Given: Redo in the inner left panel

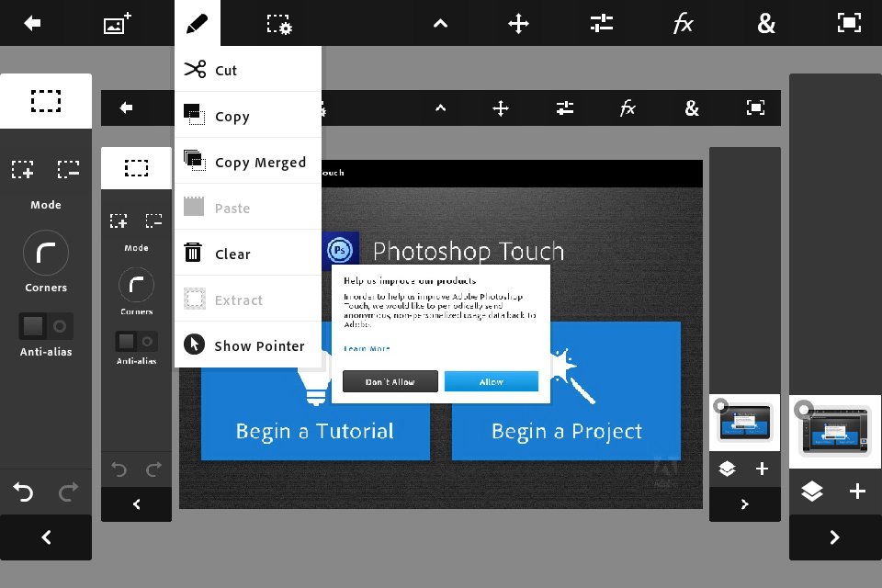Looking at the screenshot, I should point(153,469).
